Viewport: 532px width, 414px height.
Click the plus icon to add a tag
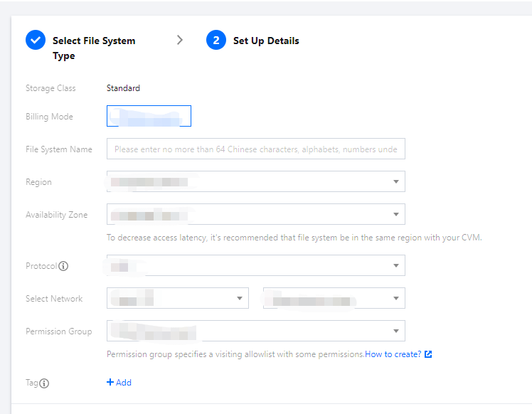tap(110, 383)
